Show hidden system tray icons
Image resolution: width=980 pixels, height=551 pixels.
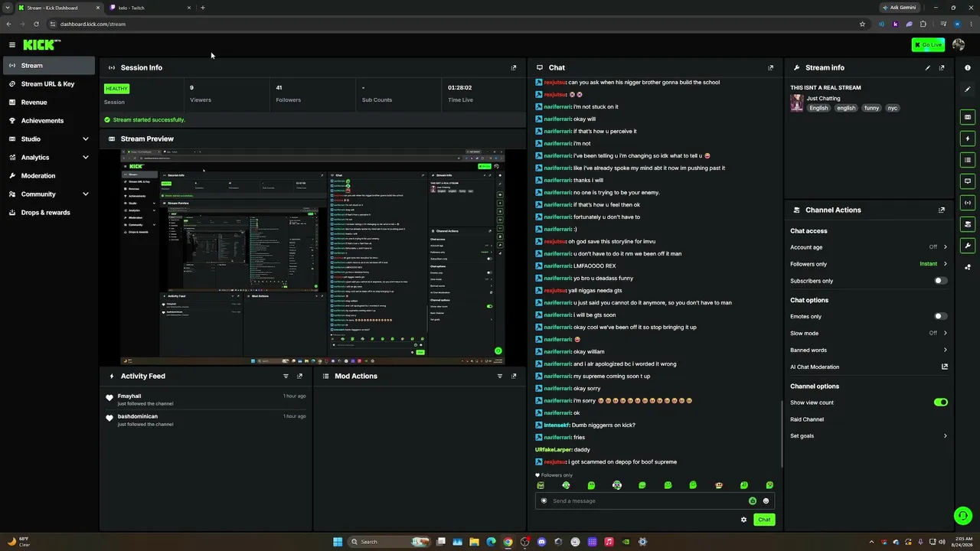coord(872,542)
